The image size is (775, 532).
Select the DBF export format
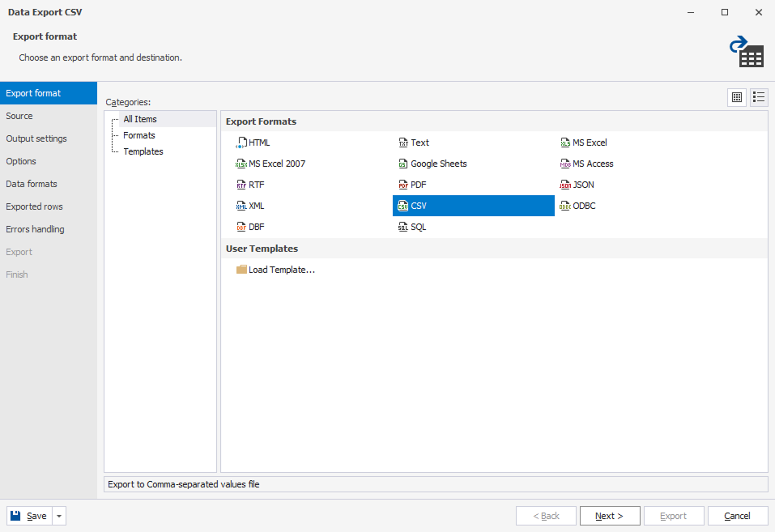click(x=251, y=227)
